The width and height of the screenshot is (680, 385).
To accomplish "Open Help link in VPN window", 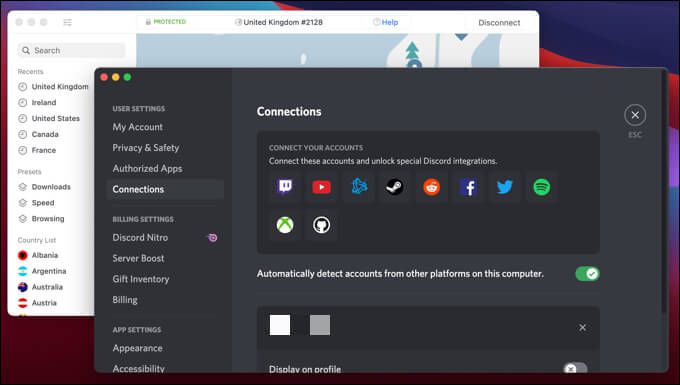I will 386,22.
